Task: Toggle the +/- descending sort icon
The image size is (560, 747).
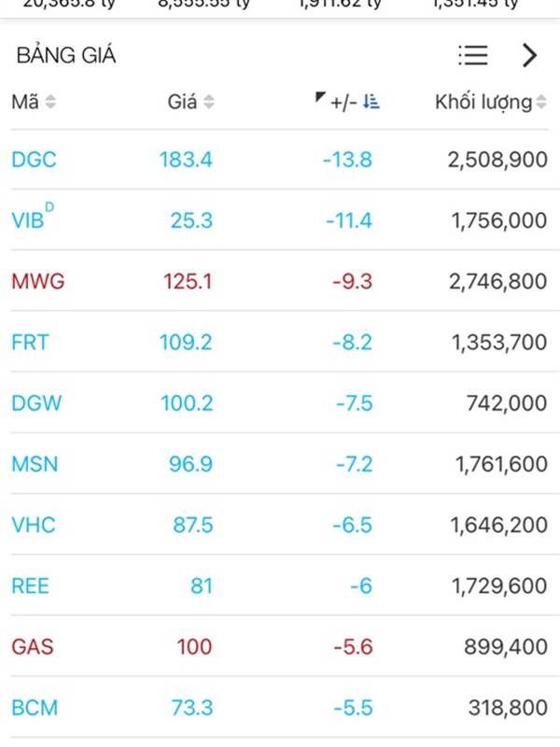Action: 371,102
